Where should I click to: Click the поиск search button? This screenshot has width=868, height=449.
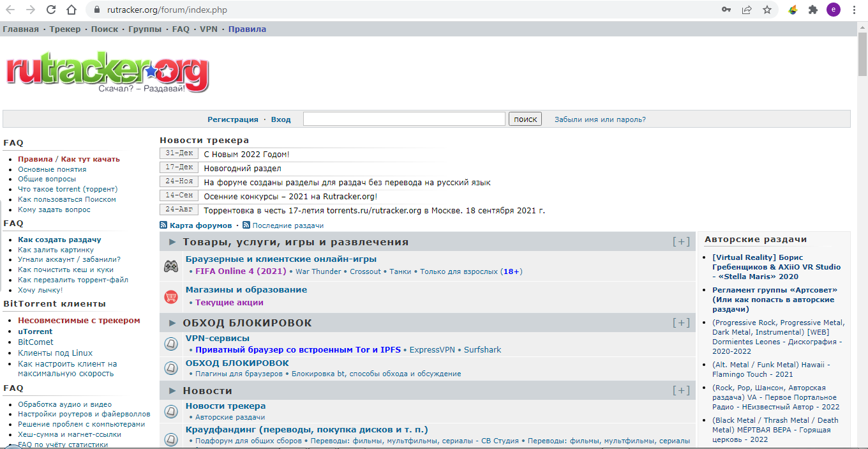click(x=525, y=119)
